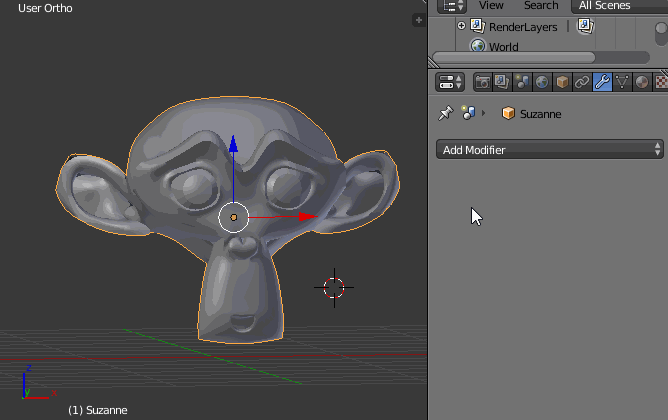Image resolution: width=668 pixels, height=420 pixels.
Task: Open the Object Constraints chain-link tab
Action: pos(582,82)
